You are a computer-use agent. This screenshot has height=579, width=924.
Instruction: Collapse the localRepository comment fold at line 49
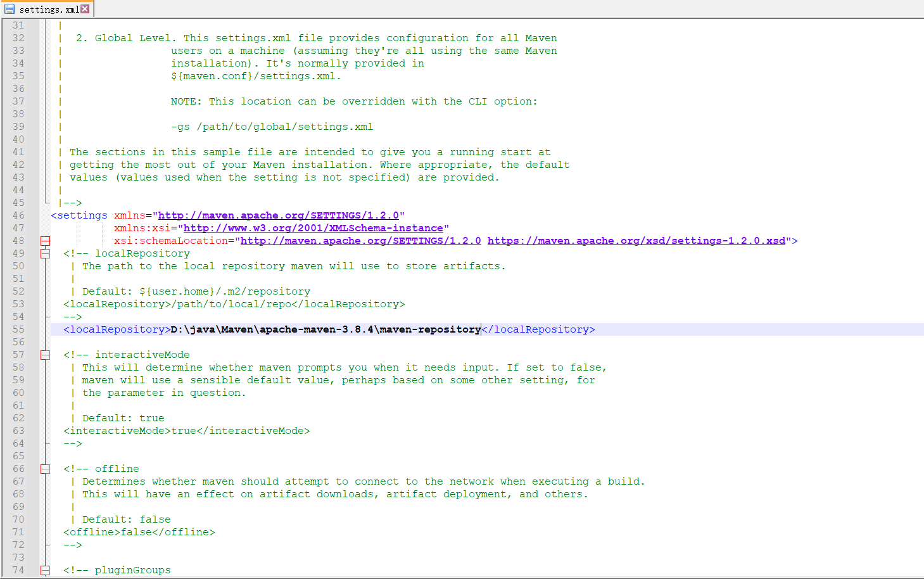click(x=45, y=253)
